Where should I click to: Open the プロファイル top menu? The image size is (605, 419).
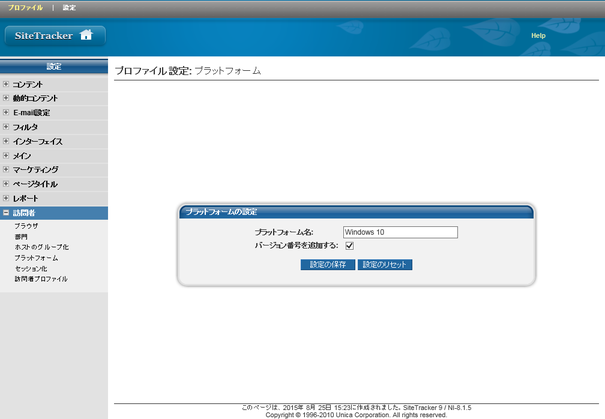pyautogui.click(x=25, y=7)
